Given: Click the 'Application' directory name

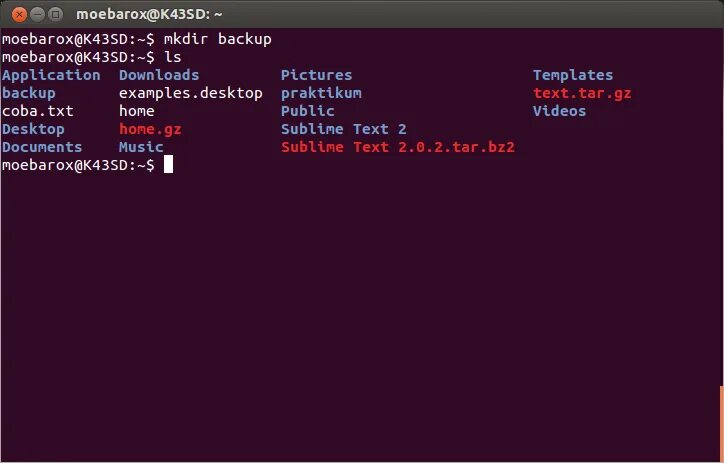Looking at the screenshot, I should click(x=51, y=75).
